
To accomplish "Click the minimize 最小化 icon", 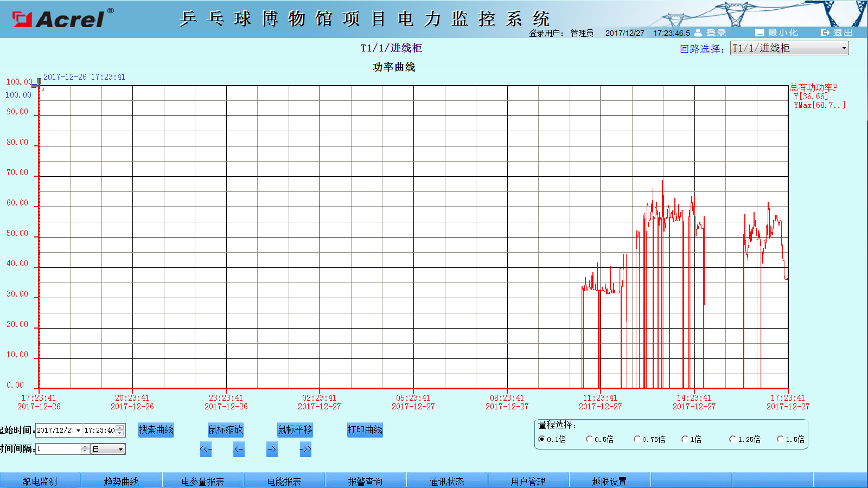I will pos(759,33).
